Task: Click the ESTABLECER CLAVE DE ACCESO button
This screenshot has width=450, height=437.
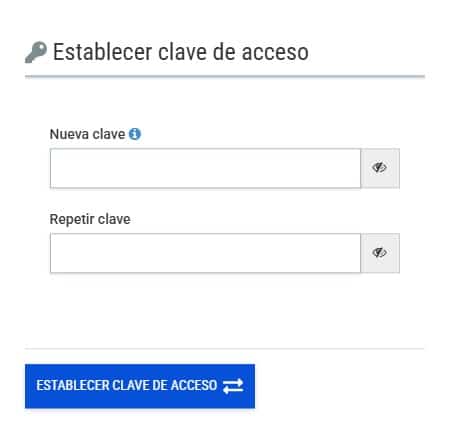Action: pos(140,386)
